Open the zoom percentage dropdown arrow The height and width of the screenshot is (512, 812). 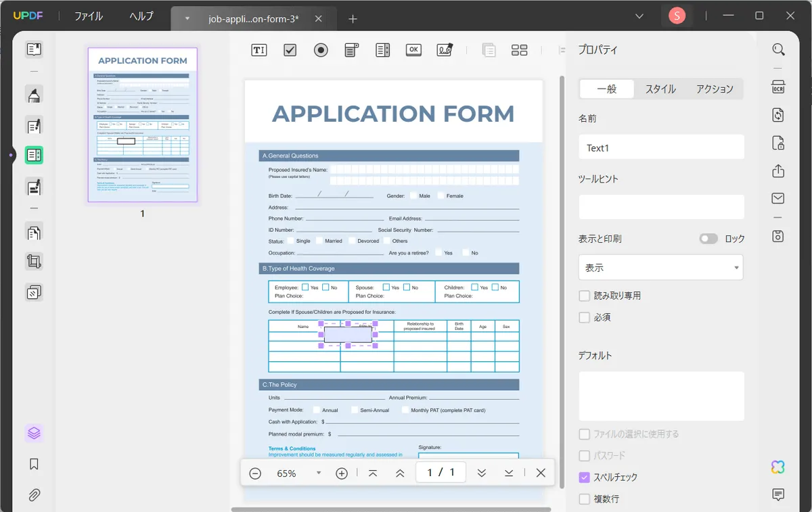[x=319, y=473]
